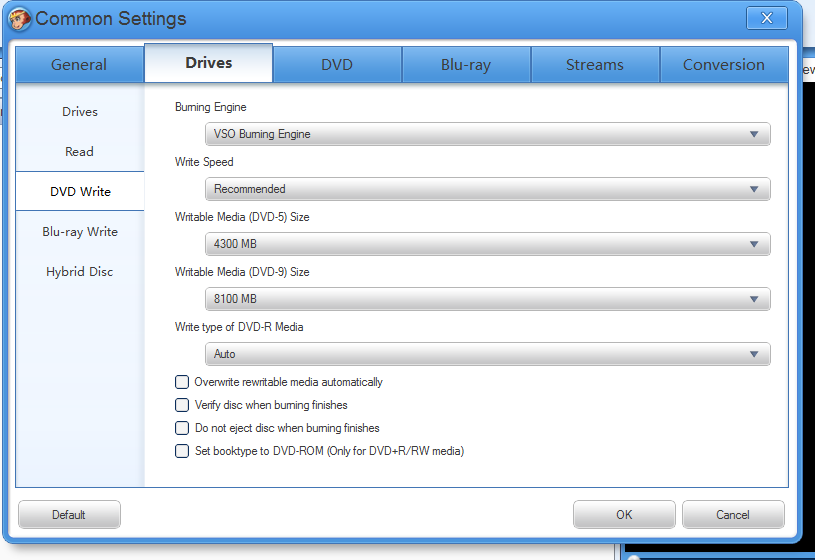815x560 pixels.
Task: Enable Verify disc when burning finishes
Action: 182,405
